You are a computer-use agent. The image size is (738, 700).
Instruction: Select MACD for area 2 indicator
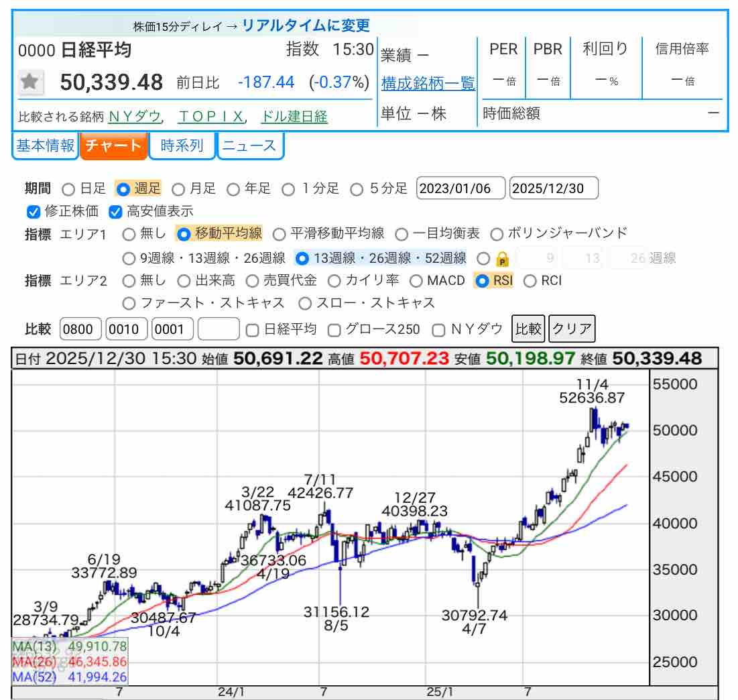click(x=416, y=281)
